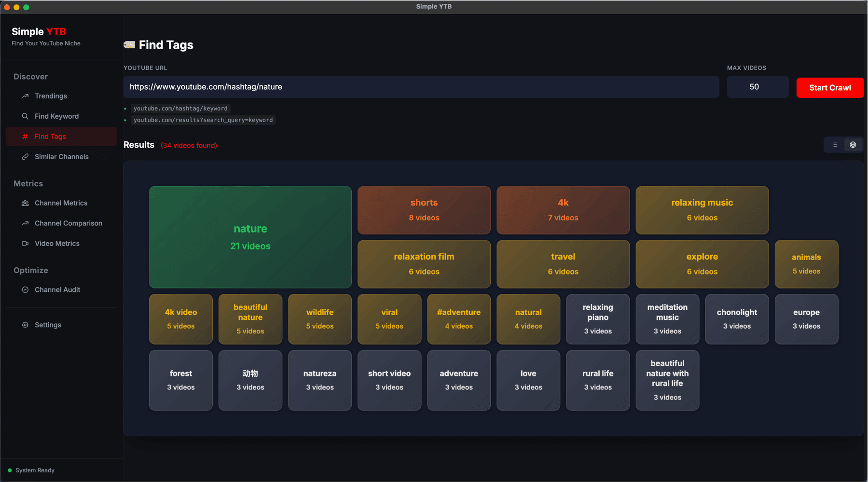Select the rural life tag tile
This screenshot has width=868, height=482.
click(597, 380)
